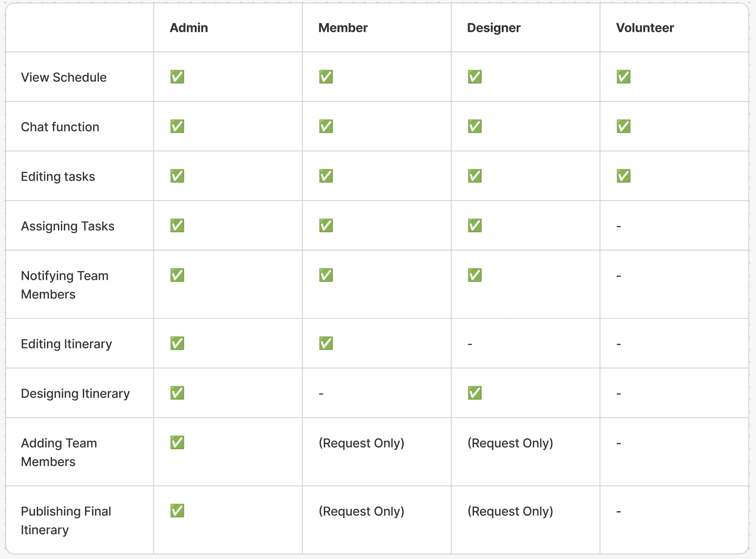Viewport: 756px width, 559px height.
Task: Click the Volunteer checkmark for View Schedule
Action: (624, 77)
